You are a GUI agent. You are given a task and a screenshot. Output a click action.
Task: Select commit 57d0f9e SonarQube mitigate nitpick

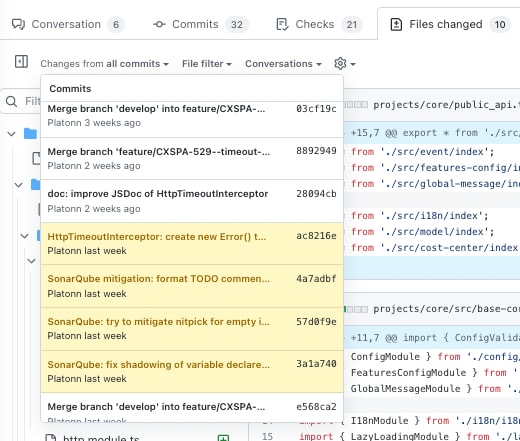[x=192, y=329]
